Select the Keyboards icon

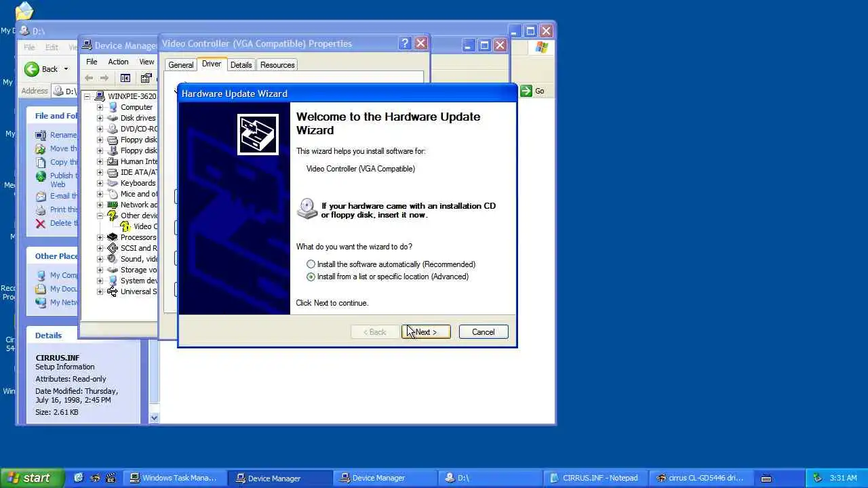[x=113, y=183]
